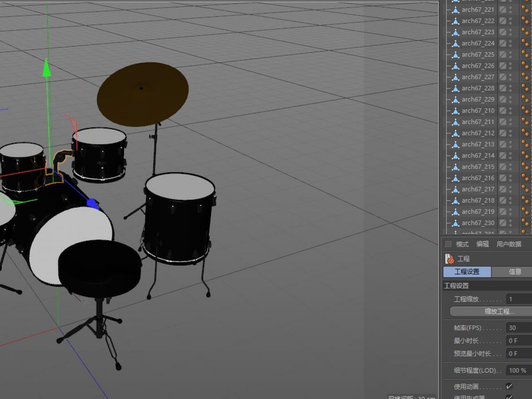The height and width of the screenshot is (399, 532).
Task: Click the 预览最小时长 field showing 0 F
Action: [x=519, y=353]
